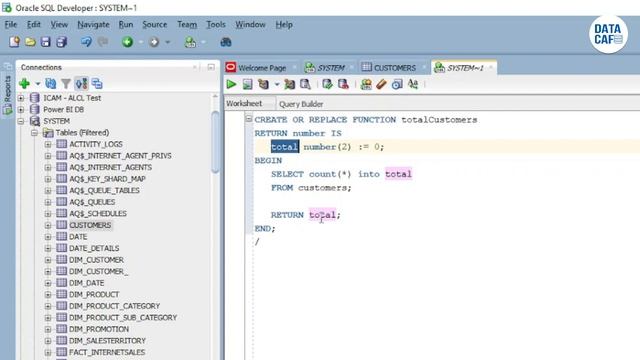The image size is (640, 360).
Task: Expand the ICAM - ALCL Test connection
Action: click(21, 98)
